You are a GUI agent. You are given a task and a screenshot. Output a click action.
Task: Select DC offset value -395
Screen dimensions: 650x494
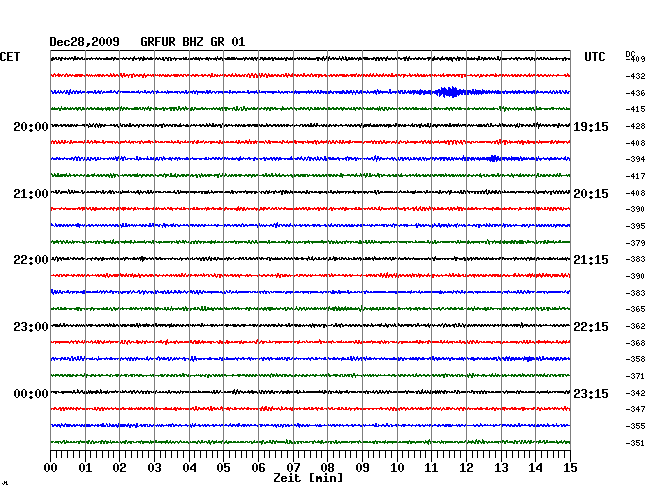[635, 226]
